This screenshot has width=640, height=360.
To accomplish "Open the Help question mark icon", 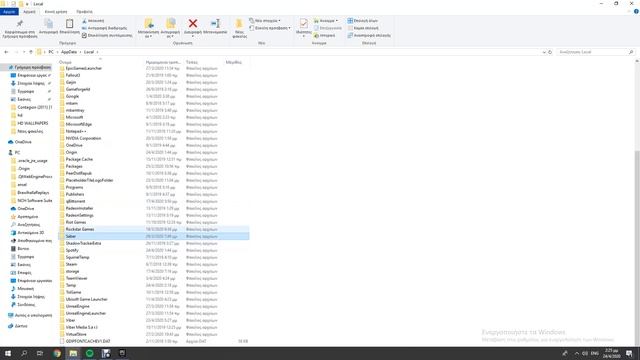I will pos(636,12).
